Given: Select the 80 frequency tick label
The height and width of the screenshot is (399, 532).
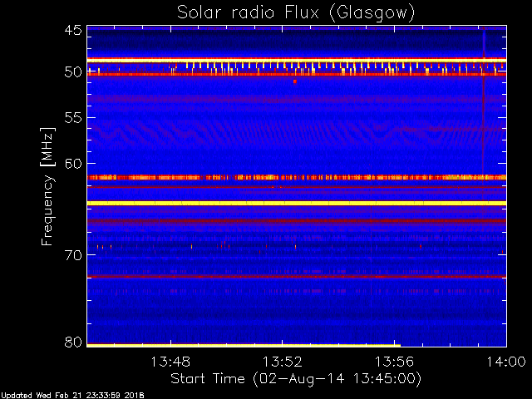Looking at the screenshot, I should 73,342.
